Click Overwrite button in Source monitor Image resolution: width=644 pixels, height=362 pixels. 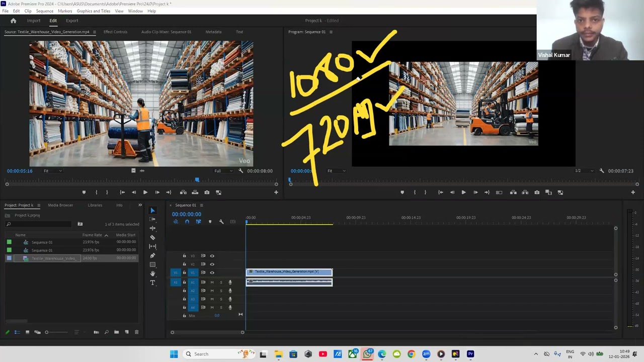point(195,193)
